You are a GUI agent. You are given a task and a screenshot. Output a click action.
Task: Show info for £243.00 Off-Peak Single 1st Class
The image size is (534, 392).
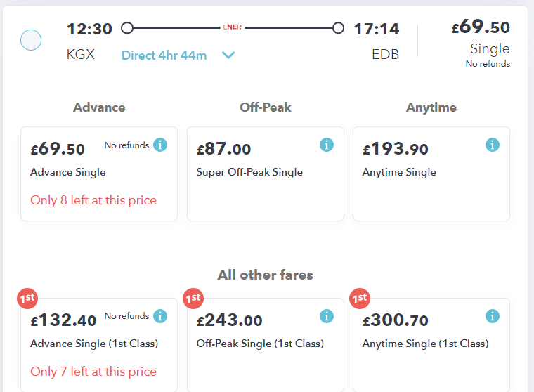326,316
